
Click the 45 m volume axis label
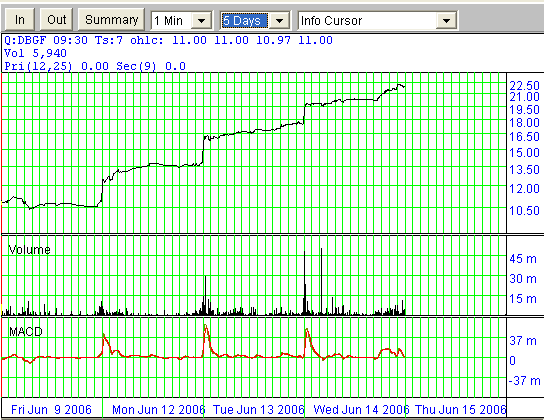[523, 259]
